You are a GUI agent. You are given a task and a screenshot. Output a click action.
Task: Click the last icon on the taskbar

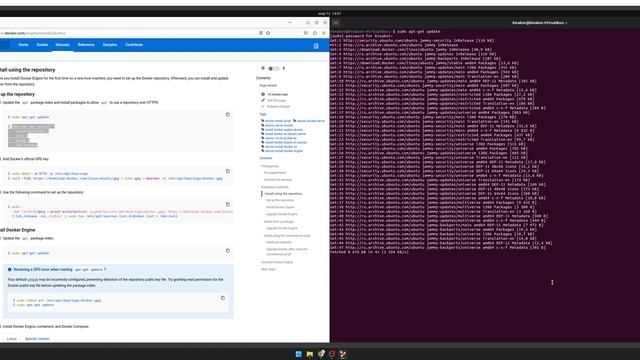[x=343, y=354]
